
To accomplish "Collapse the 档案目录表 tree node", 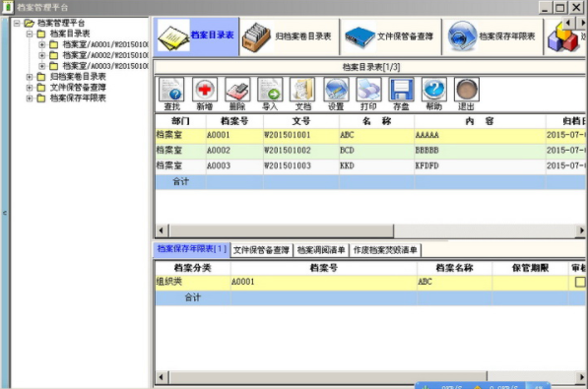I will (x=30, y=33).
